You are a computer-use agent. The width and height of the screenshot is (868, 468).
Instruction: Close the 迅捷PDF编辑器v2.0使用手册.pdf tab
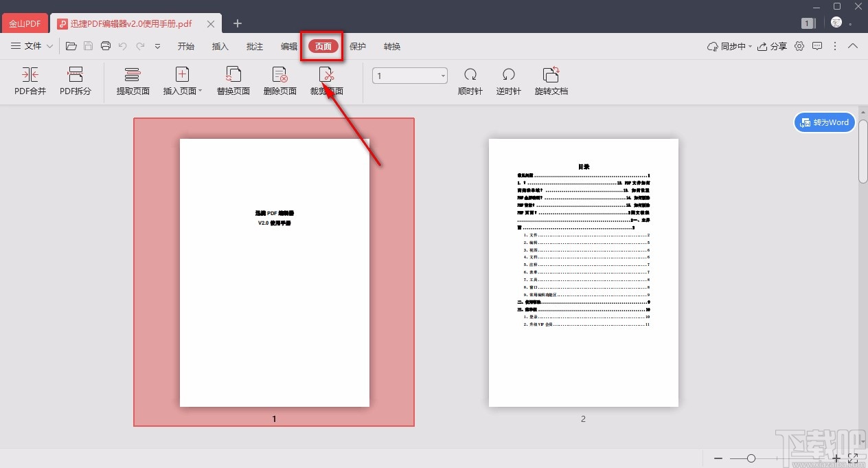[211, 24]
